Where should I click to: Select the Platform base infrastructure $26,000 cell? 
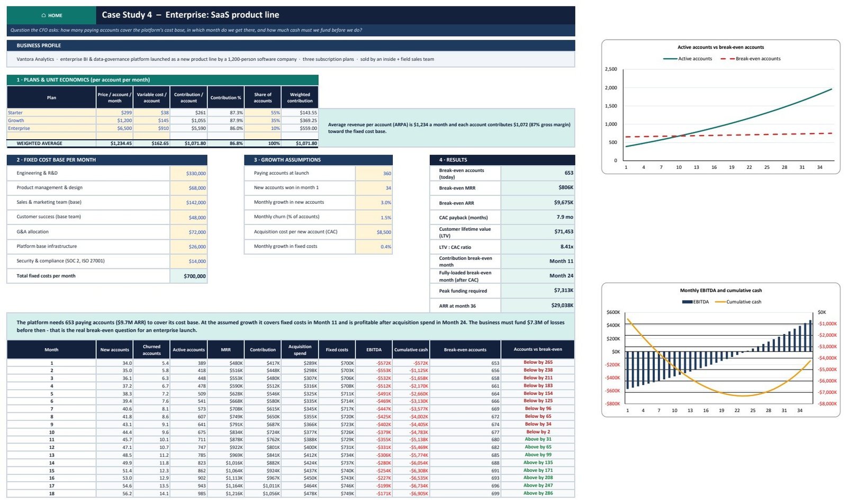(188, 247)
